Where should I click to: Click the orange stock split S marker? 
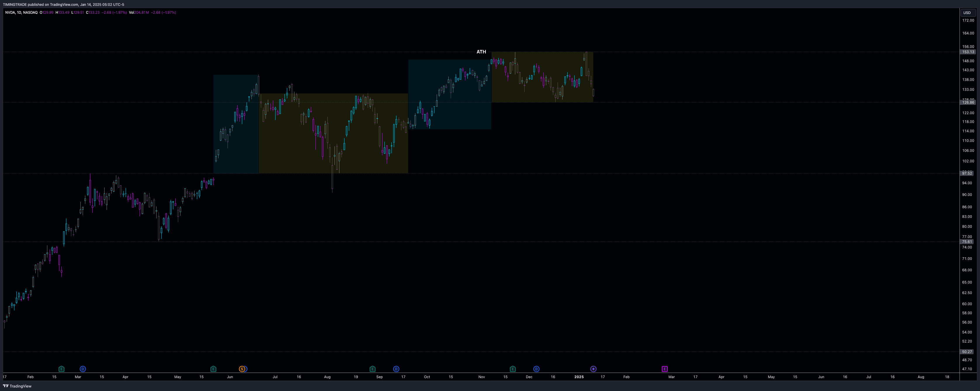[242, 369]
